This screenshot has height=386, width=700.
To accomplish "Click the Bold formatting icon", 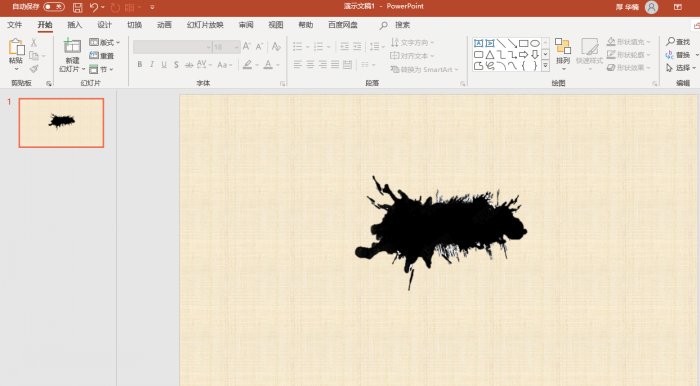I will pyautogui.click(x=140, y=65).
